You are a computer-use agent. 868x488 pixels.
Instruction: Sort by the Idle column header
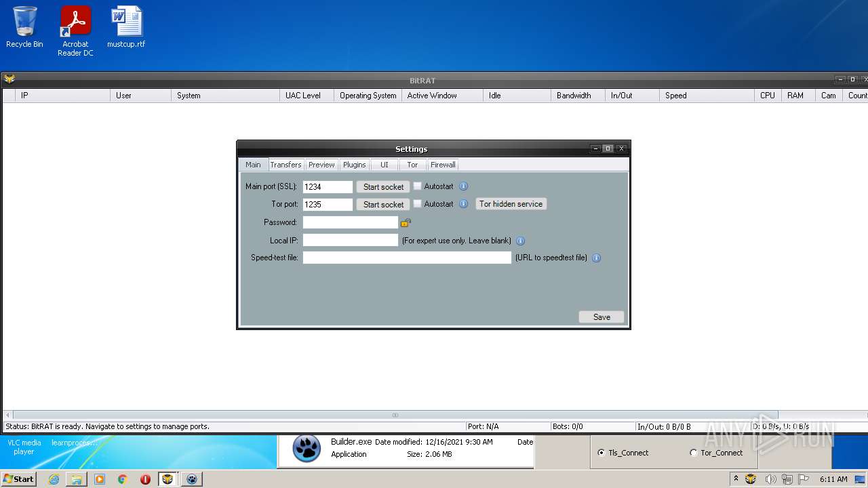[x=517, y=96]
